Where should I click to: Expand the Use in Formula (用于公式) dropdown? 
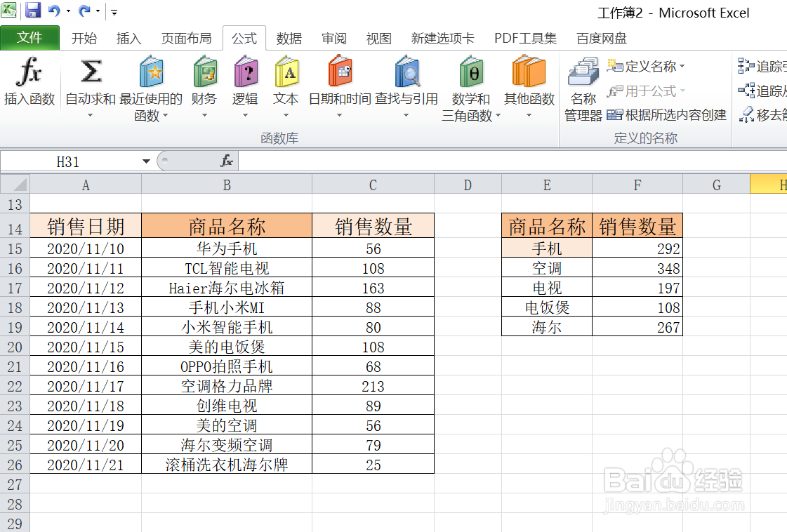(x=682, y=91)
